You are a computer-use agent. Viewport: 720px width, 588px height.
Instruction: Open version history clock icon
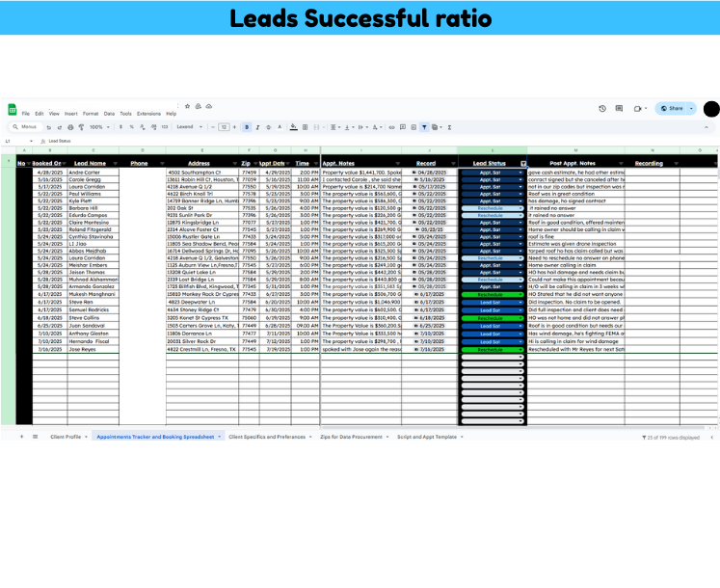point(602,109)
